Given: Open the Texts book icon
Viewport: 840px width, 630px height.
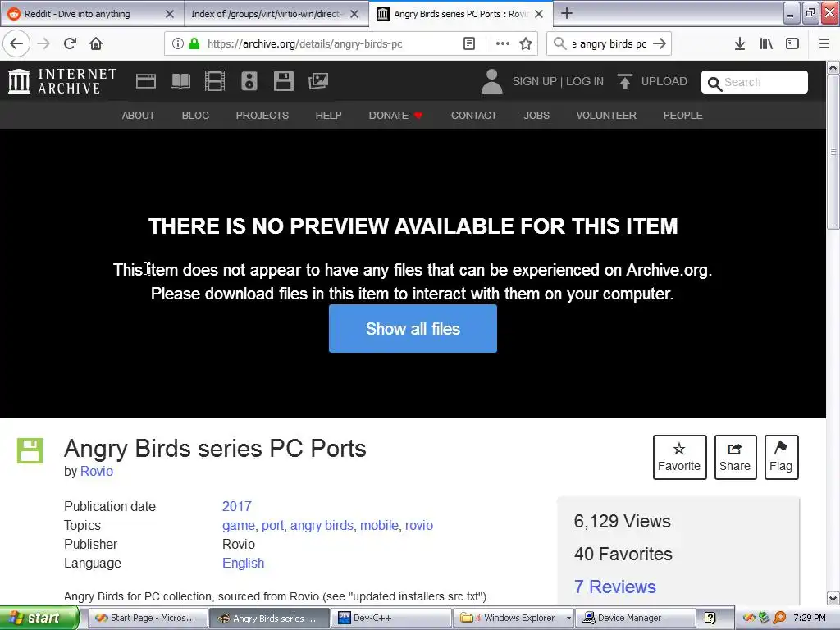Looking at the screenshot, I should [180, 81].
